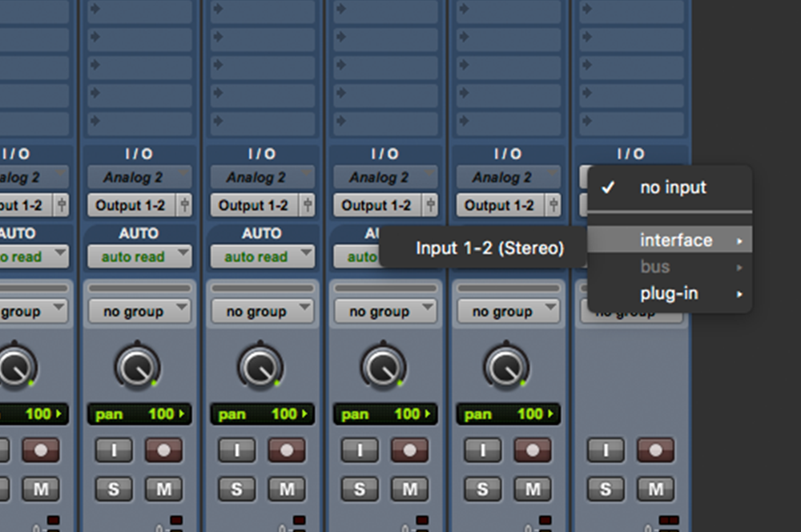Record-enable the third full channel strip

click(x=409, y=450)
